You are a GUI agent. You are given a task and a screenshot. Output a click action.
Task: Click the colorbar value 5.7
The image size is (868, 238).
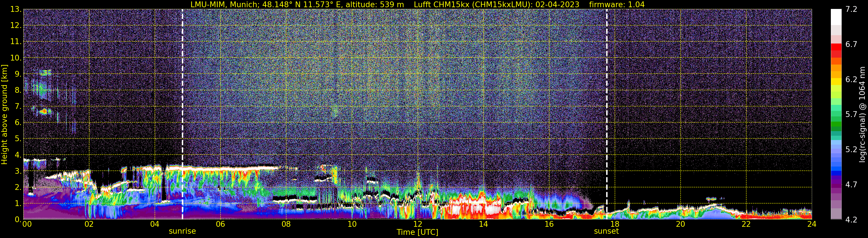point(851,114)
